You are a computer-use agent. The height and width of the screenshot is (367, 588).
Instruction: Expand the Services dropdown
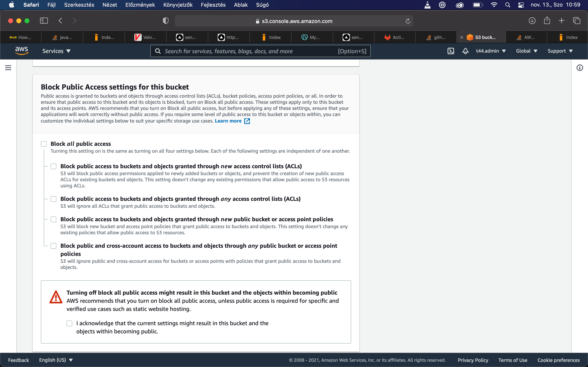click(56, 51)
